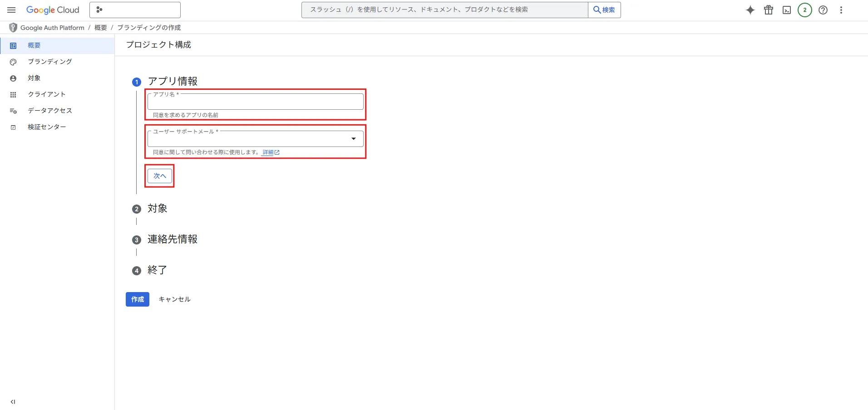Viewport: 868px width, 410px height.
Task: Select 概要 in the sidebar
Action: (x=57, y=45)
